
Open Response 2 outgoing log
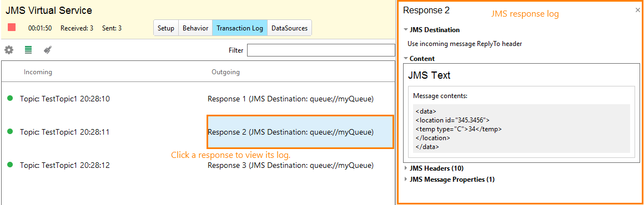coord(300,132)
